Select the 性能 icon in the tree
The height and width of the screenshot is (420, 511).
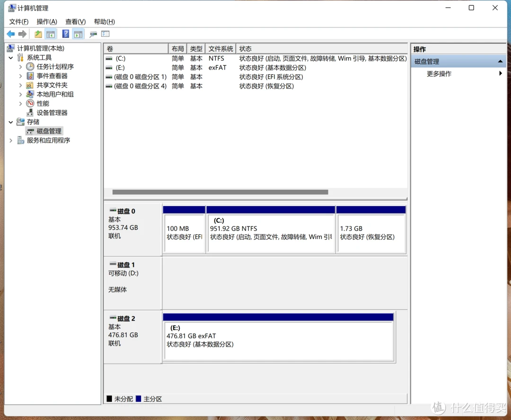coord(30,104)
